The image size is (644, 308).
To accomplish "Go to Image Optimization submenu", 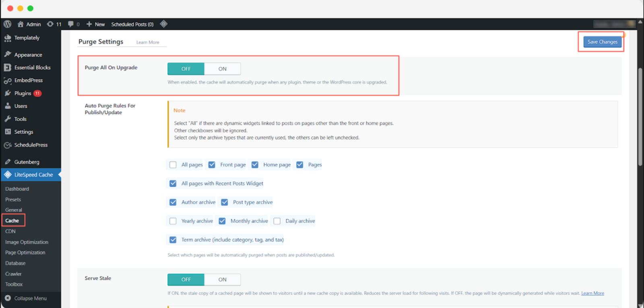I will click(27, 242).
